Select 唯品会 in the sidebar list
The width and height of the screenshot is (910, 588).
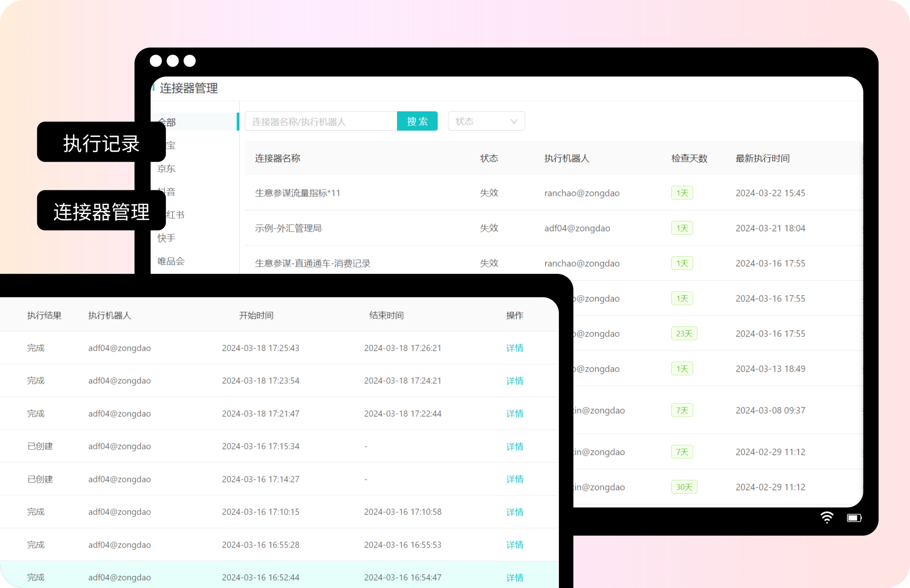pos(171,261)
